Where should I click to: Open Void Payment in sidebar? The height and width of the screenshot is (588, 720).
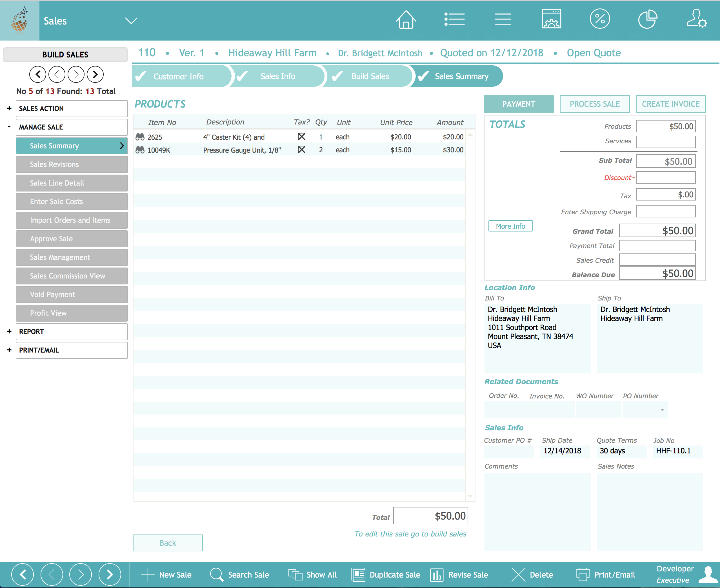(x=72, y=295)
